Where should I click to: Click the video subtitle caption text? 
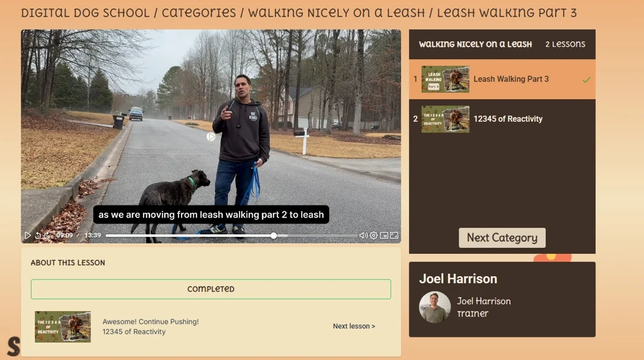tap(211, 214)
